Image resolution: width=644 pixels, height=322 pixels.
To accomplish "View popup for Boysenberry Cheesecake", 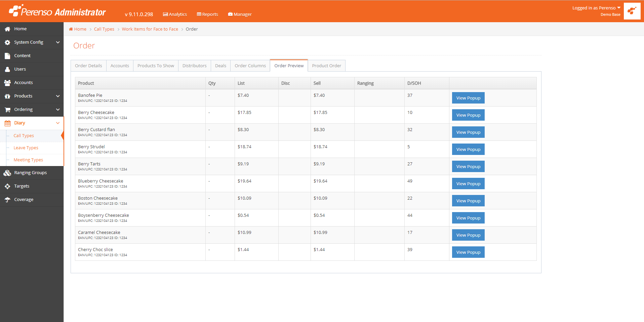I will (468, 218).
